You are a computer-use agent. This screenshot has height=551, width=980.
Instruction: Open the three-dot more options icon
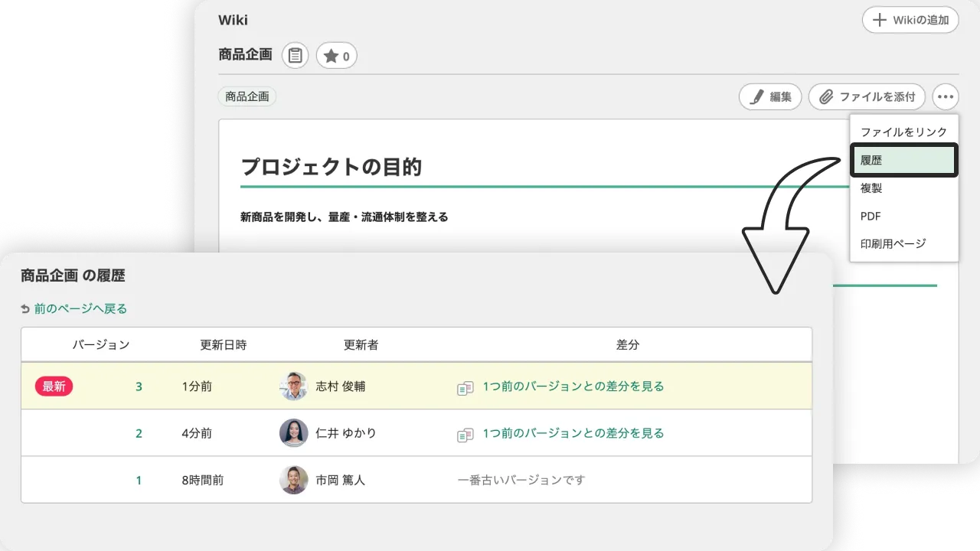pos(946,96)
